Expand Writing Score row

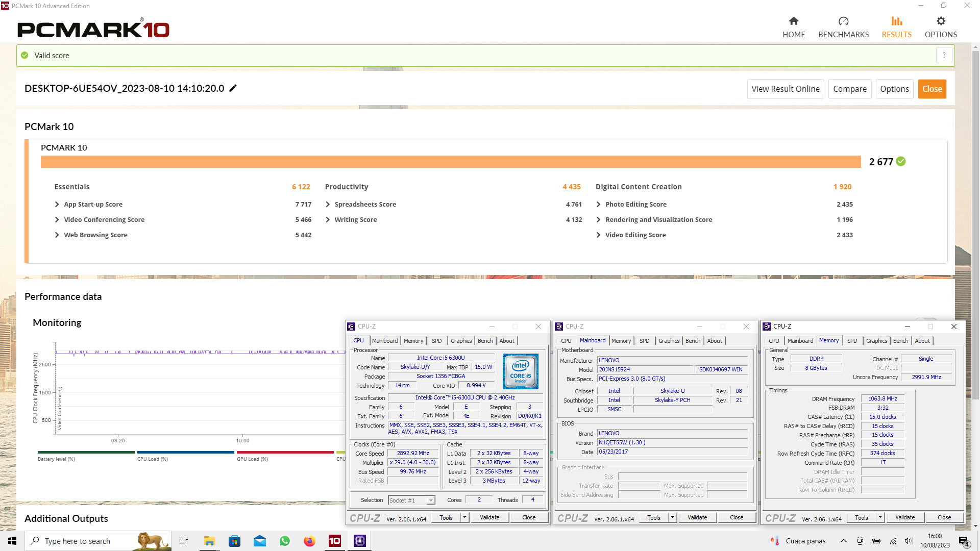[328, 219]
